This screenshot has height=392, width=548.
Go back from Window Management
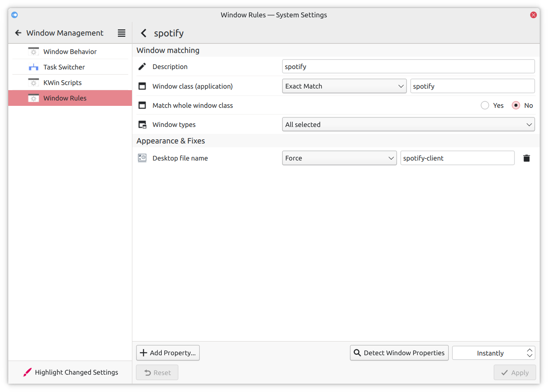click(18, 33)
